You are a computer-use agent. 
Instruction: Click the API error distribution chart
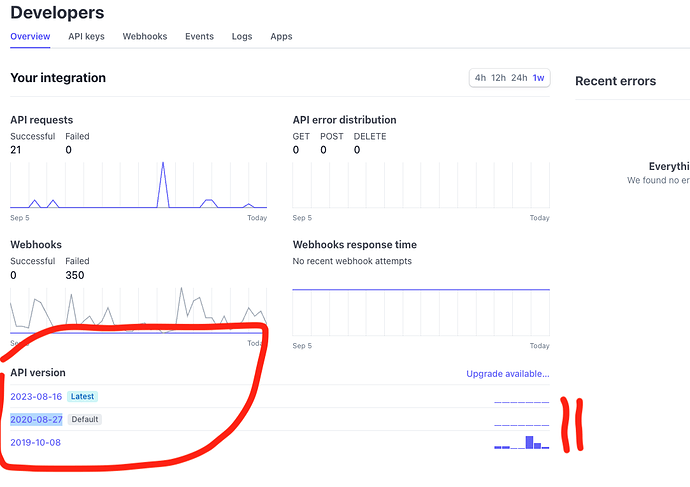[x=421, y=185]
